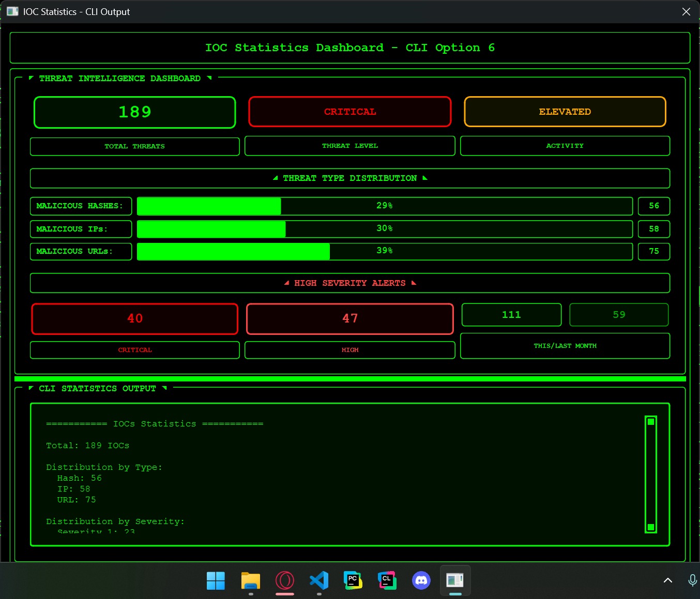The image size is (700, 599).
Task: Click the 'URL: 75' output line
Action: 77,500
